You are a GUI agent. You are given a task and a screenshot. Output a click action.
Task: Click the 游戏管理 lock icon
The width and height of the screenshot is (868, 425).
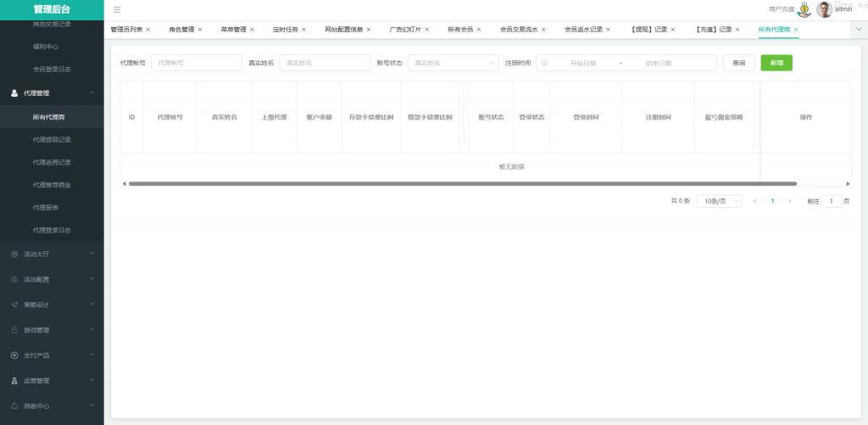click(x=14, y=330)
